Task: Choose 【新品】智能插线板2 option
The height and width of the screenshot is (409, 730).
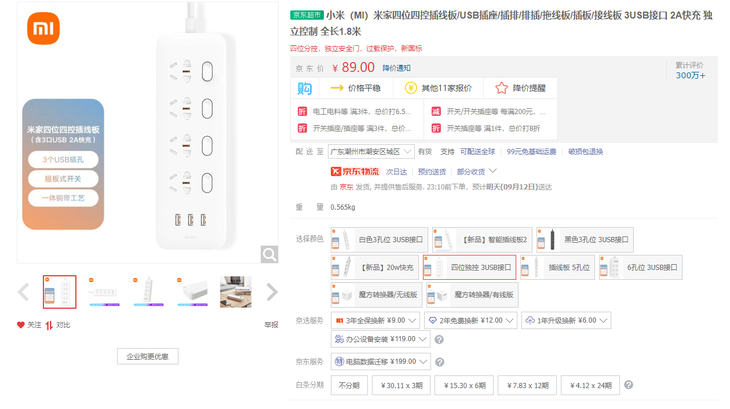Action: click(482, 240)
